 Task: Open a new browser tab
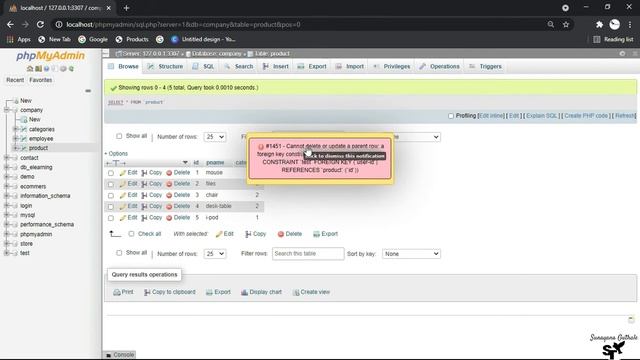(126, 8)
